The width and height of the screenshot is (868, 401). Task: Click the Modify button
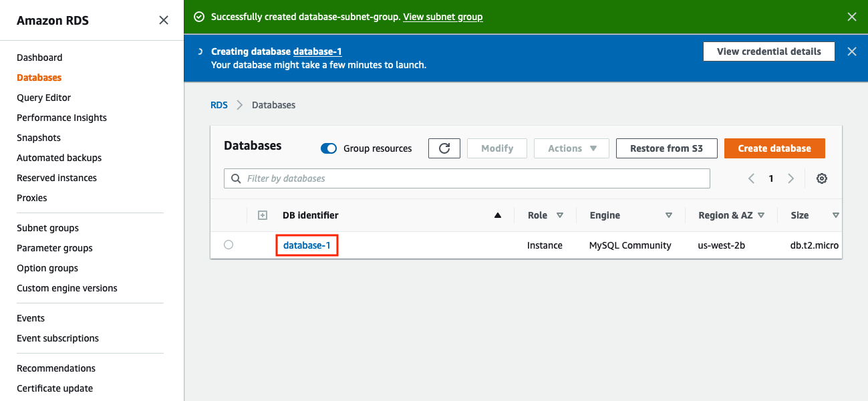(497, 148)
